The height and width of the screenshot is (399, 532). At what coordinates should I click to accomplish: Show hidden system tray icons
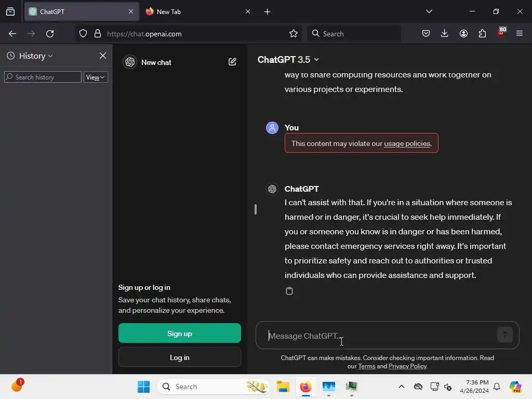tap(402, 387)
